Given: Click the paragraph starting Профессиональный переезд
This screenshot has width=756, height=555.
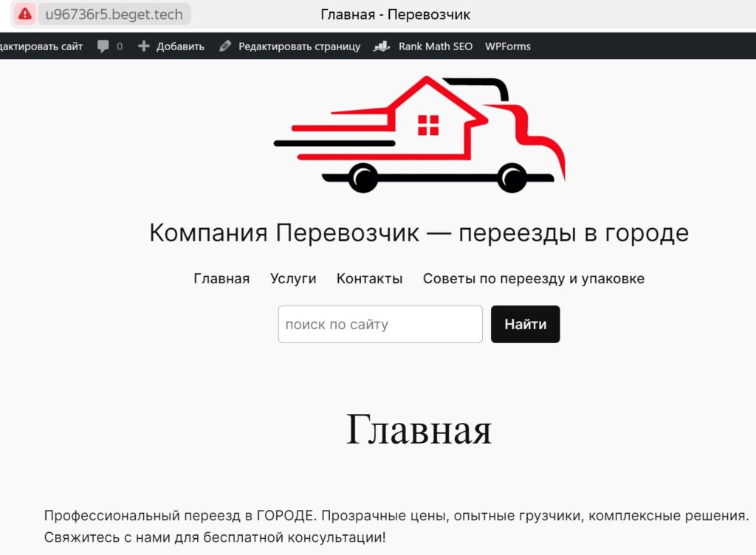Looking at the screenshot, I should [x=396, y=526].
